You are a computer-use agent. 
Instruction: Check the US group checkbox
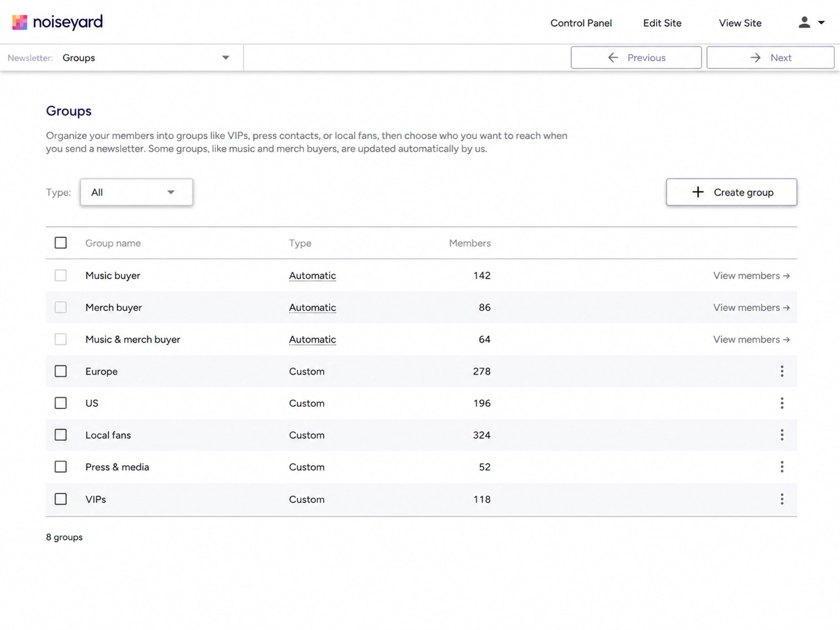[x=60, y=403]
